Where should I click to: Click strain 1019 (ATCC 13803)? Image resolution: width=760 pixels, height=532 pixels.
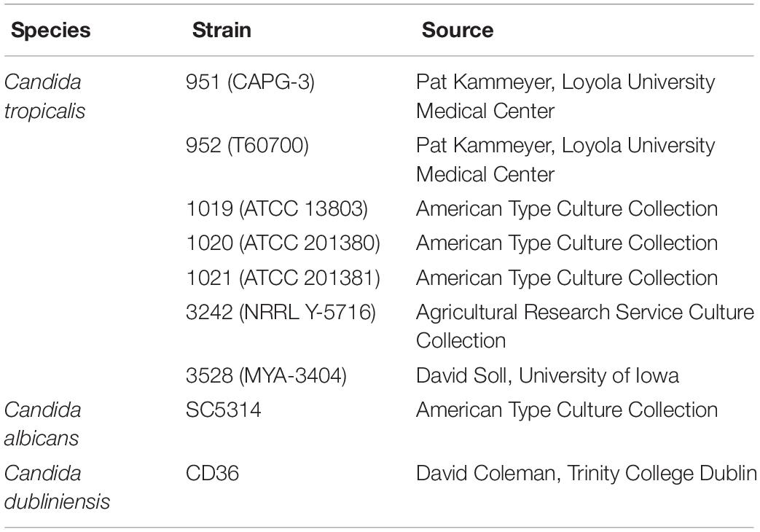(277, 209)
